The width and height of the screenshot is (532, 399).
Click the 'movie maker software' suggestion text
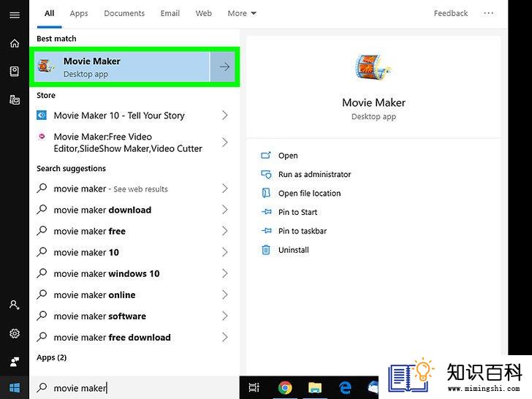pos(99,316)
